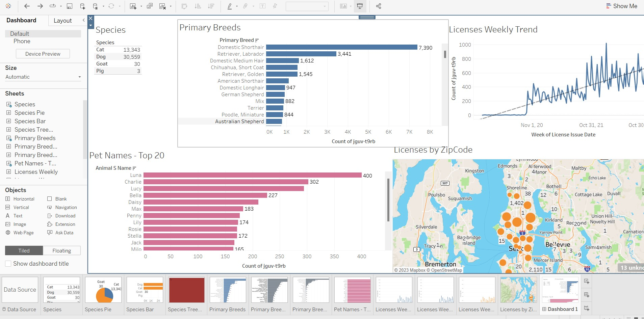Screen dimensions: 644x319
Task: Enable the Show dashboard title checkbox
Action: click(8, 264)
